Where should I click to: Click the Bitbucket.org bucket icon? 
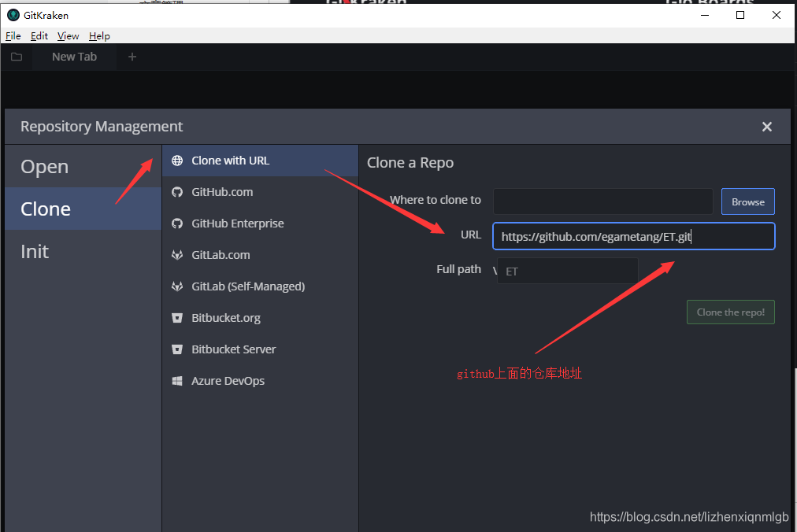pos(177,318)
